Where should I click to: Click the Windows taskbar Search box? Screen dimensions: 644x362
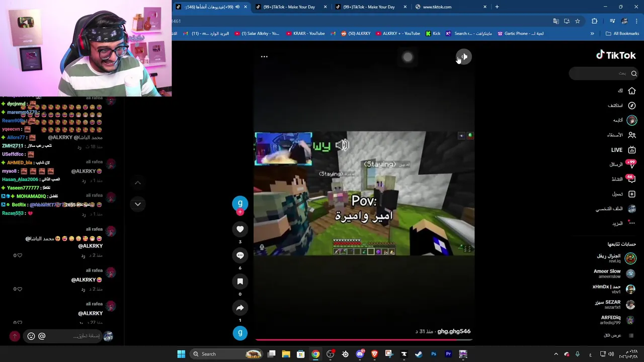226,354
